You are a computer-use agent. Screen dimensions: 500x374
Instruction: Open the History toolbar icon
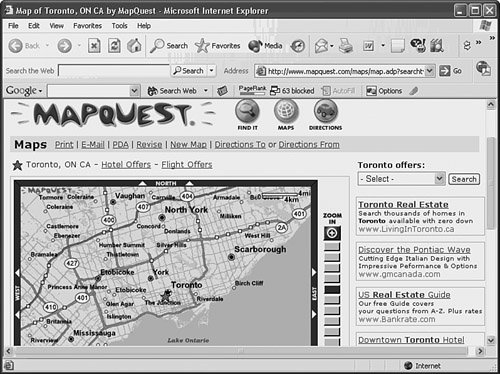point(297,46)
